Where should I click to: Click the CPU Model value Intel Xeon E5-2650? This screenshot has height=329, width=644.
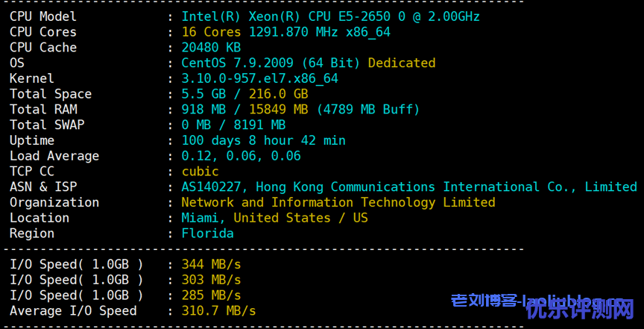pyautogui.click(x=330, y=16)
